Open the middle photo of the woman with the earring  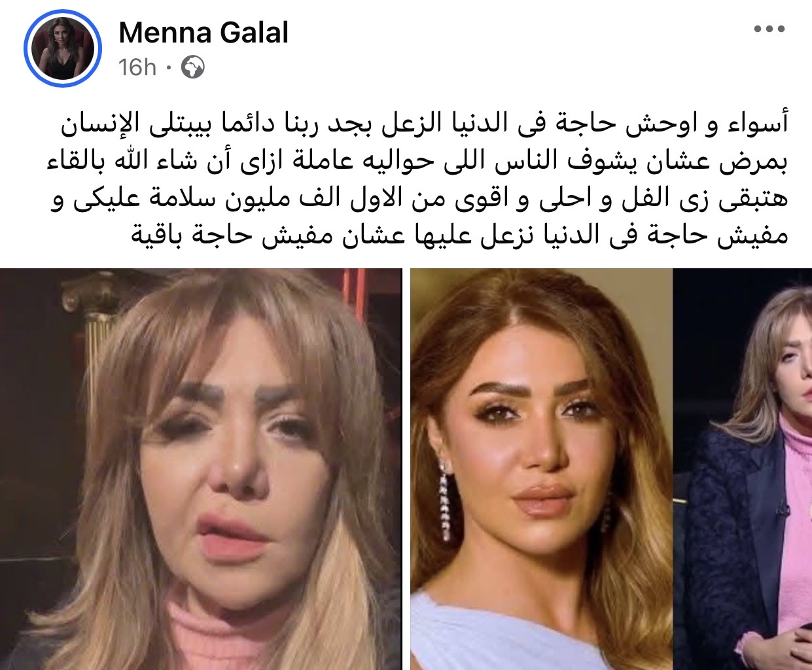point(541,469)
